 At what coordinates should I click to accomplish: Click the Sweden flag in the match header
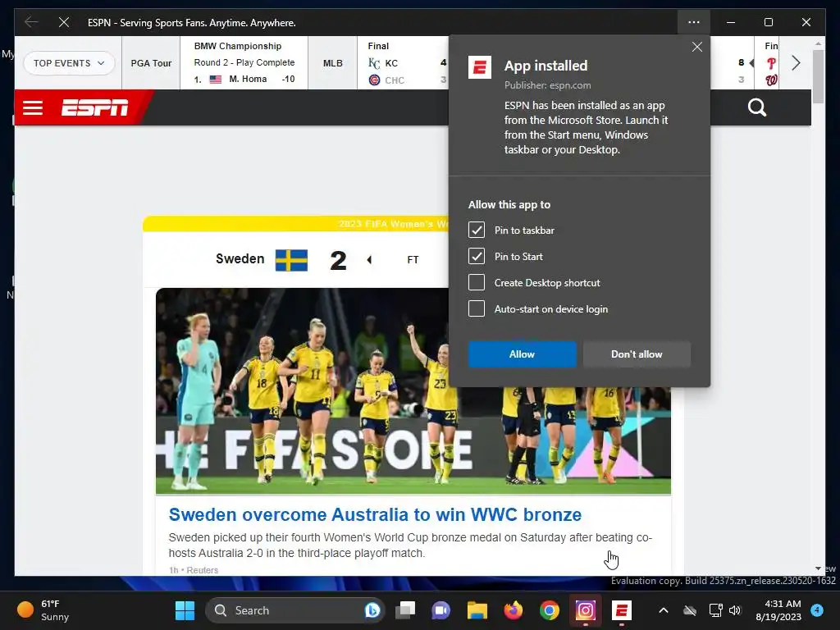coord(291,260)
